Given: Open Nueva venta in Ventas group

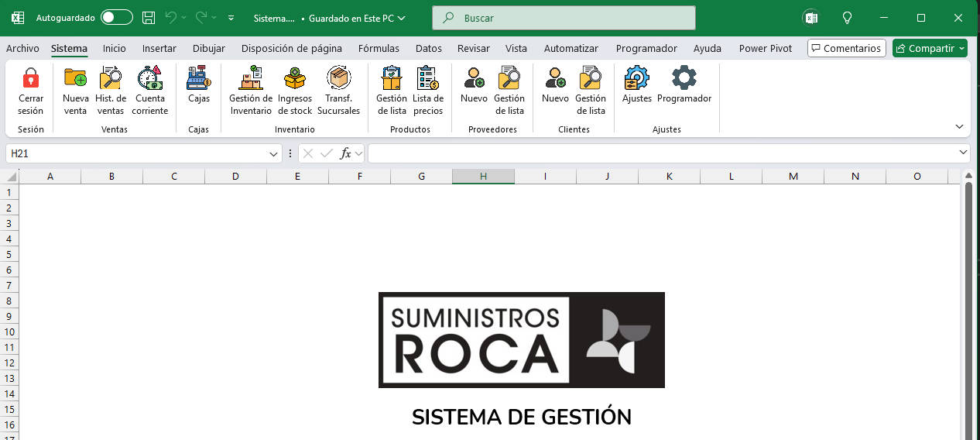Looking at the screenshot, I should 76,91.
